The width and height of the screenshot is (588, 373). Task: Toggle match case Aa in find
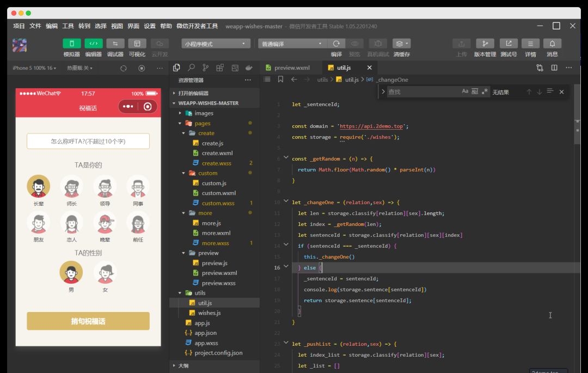pos(465,91)
